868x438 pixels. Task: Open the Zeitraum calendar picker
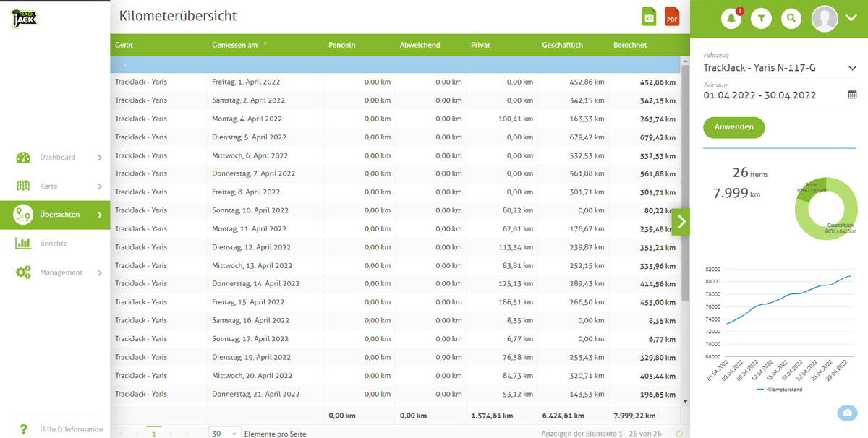coord(852,95)
